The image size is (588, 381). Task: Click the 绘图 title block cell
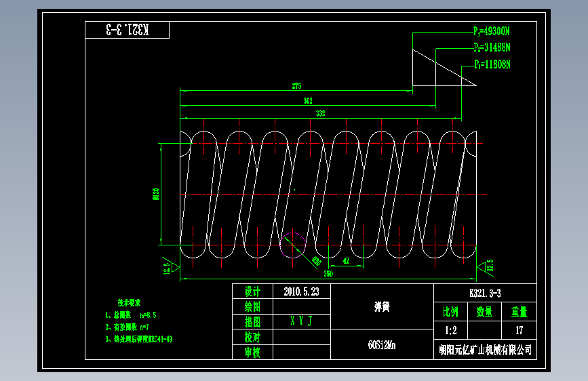click(x=252, y=306)
